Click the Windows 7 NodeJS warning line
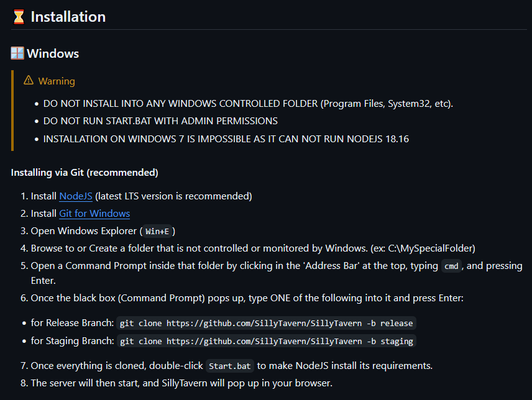 (226, 139)
